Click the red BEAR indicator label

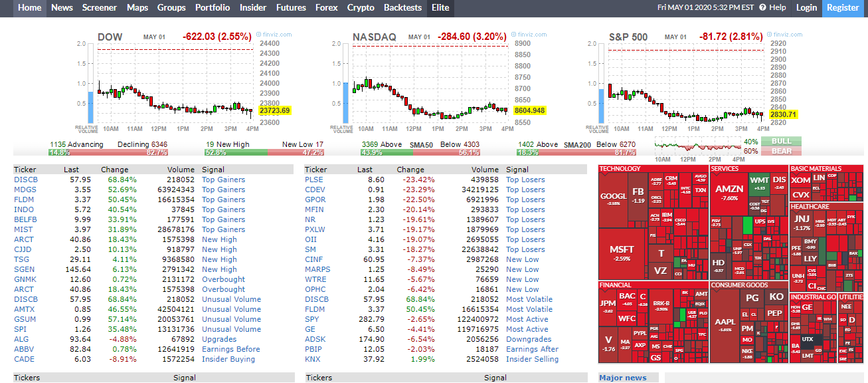pyautogui.click(x=781, y=151)
